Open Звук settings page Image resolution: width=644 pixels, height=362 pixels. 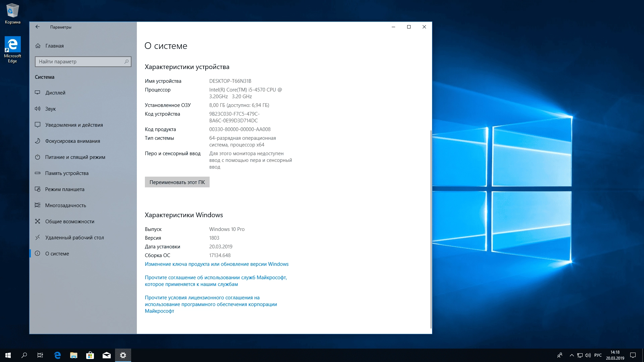pos(83,109)
